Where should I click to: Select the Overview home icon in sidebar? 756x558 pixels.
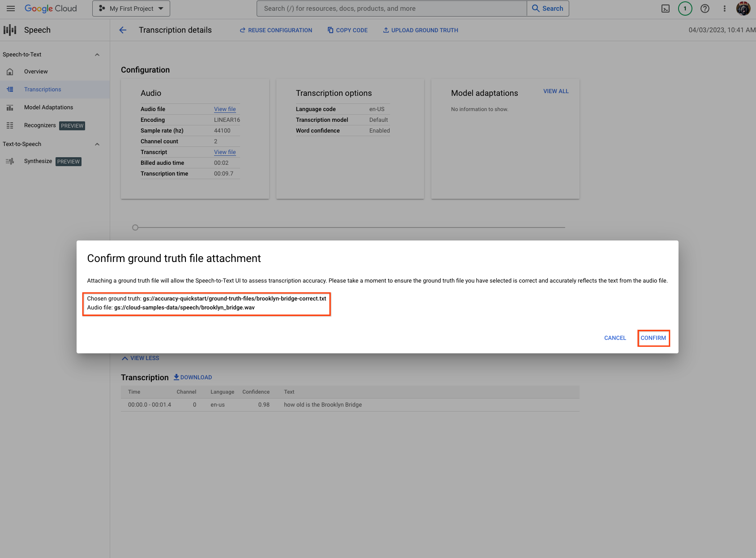[x=10, y=71]
